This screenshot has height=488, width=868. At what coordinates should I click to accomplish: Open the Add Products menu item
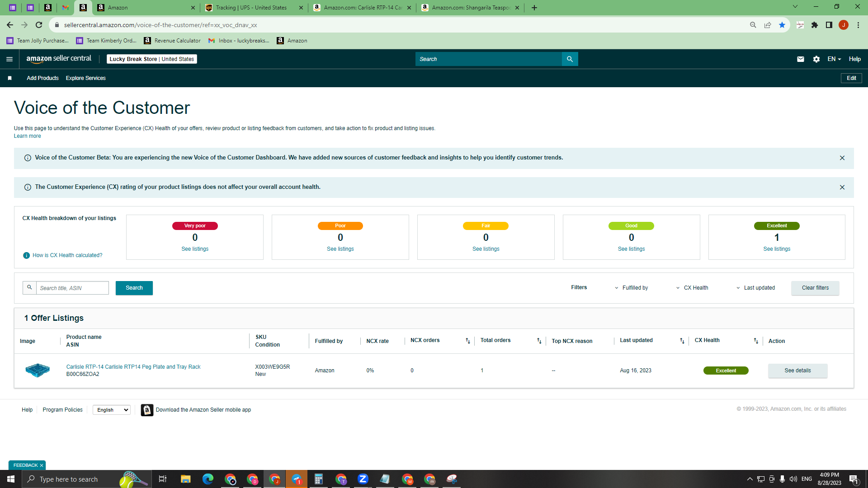(42, 78)
